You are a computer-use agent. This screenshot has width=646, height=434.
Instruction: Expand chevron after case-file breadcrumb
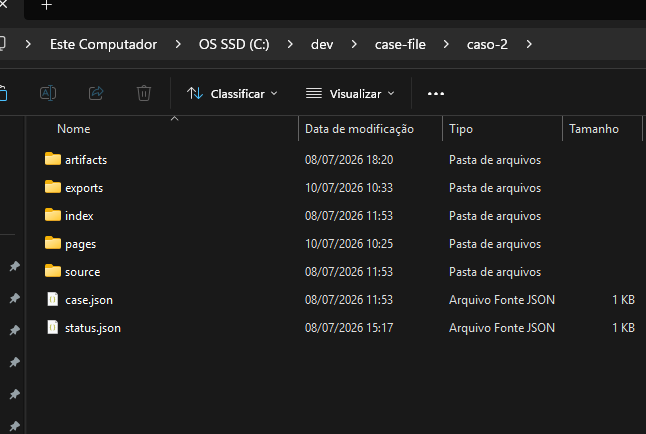click(x=446, y=44)
